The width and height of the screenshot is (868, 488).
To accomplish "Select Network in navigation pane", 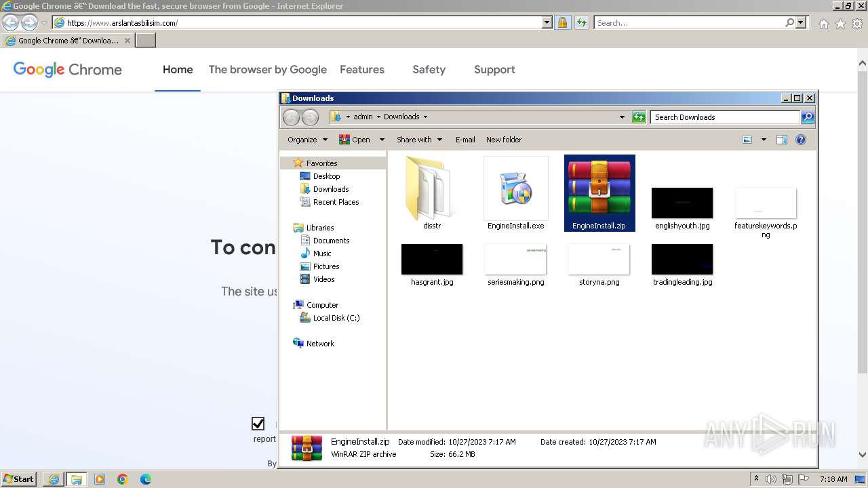I will (x=320, y=344).
